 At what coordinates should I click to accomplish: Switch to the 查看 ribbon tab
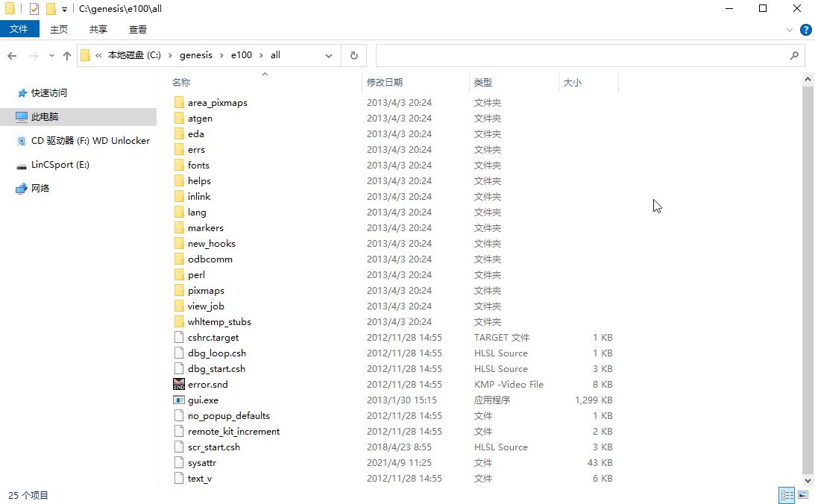[138, 29]
